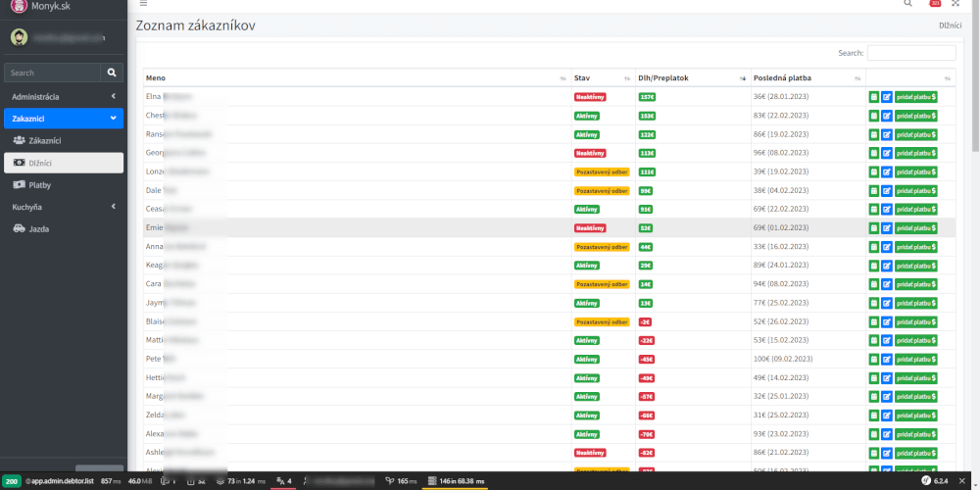Collapse the Zakaznici sidebar section

tap(64, 119)
